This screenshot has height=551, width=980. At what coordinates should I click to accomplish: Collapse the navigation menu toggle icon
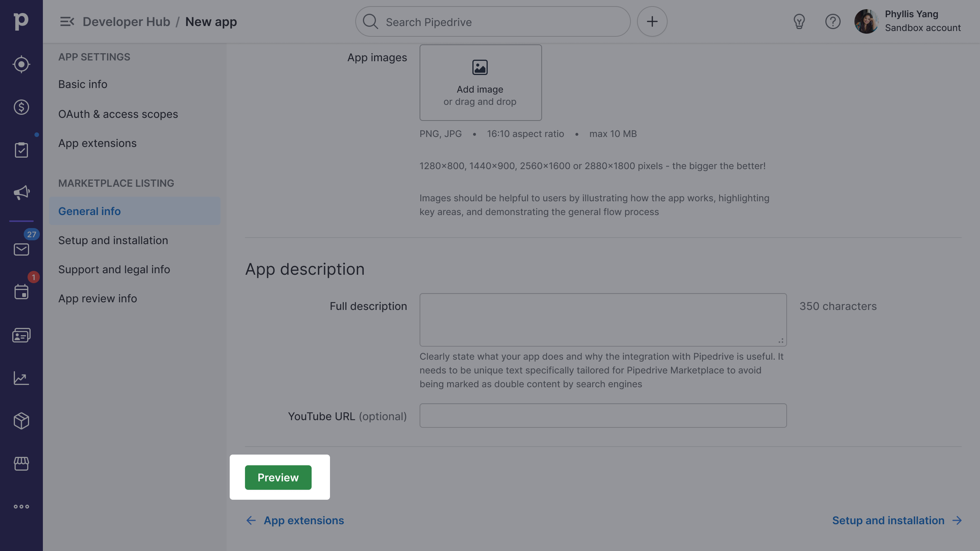67,22
